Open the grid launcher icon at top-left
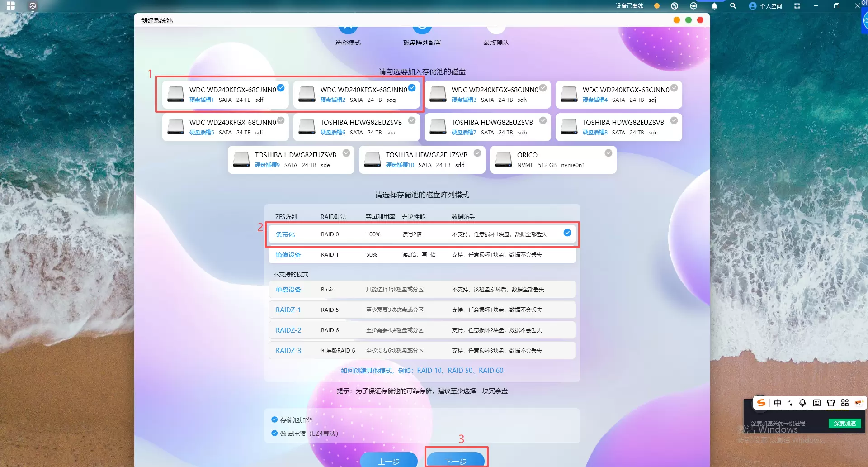Image resolution: width=868 pixels, height=467 pixels. tap(11, 6)
